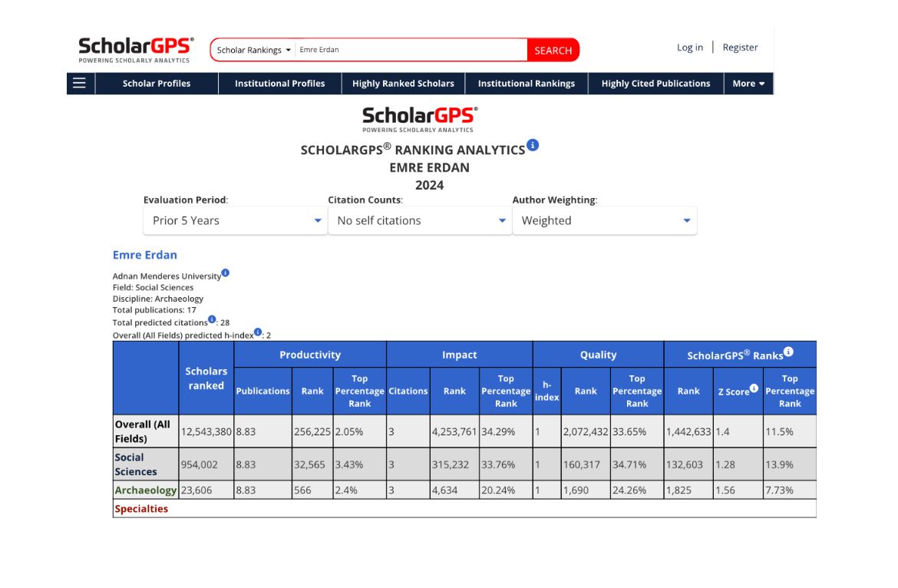
Task: Click info icon beside ScholarGPS Ranks header
Action: click(788, 352)
